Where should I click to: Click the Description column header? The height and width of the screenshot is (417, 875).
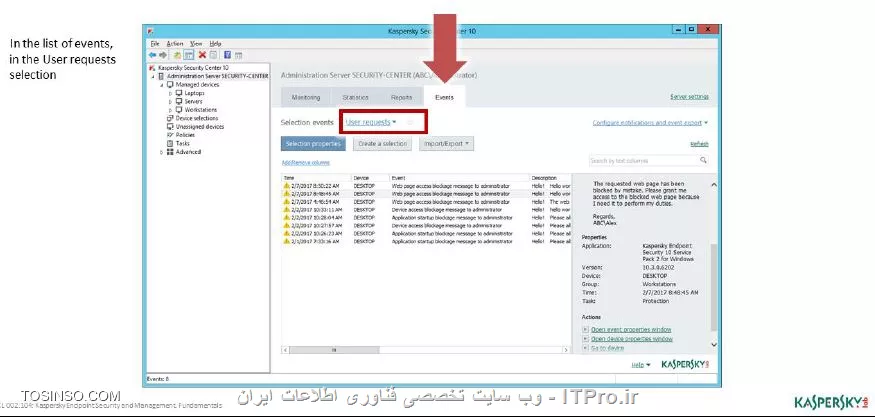pos(550,178)
